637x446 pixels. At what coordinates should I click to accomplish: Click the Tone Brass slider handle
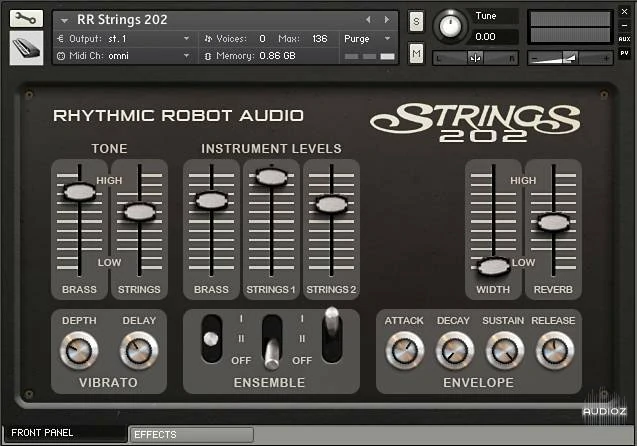80,192
